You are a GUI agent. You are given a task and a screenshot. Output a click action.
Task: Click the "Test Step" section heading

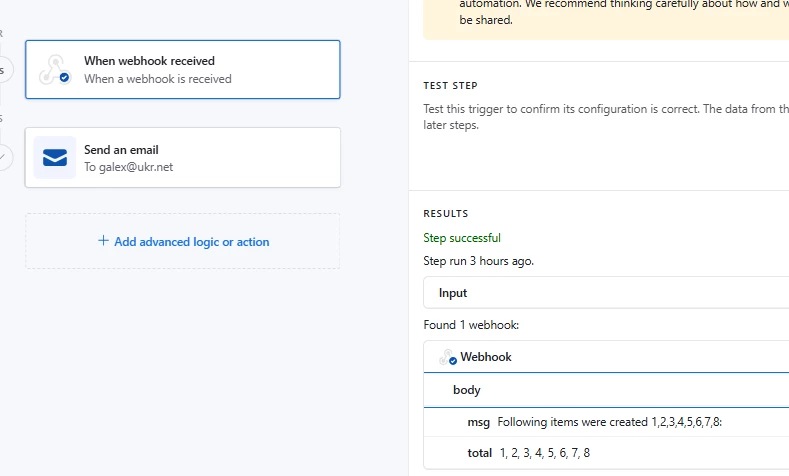click(x=450, y=86)
